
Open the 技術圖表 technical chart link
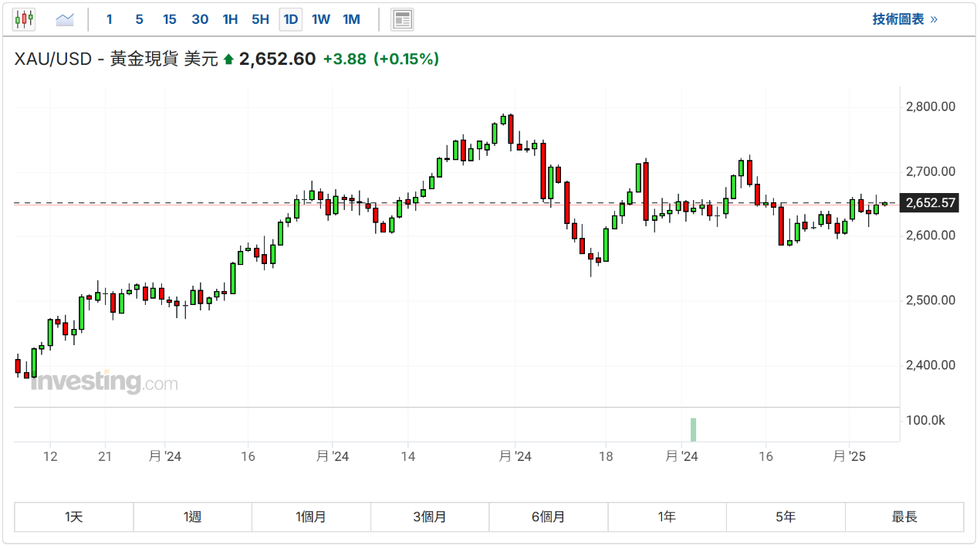point(904,19)
